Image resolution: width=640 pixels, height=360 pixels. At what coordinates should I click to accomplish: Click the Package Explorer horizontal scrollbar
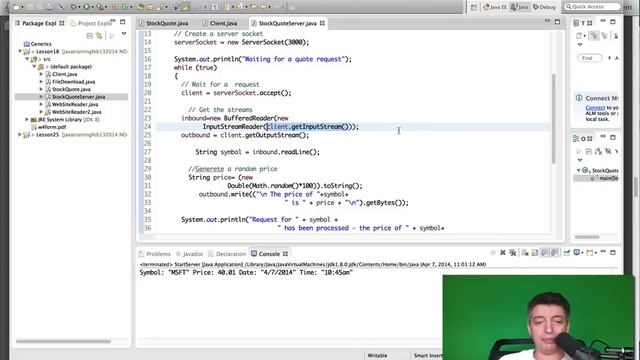(x=63, y=341)
